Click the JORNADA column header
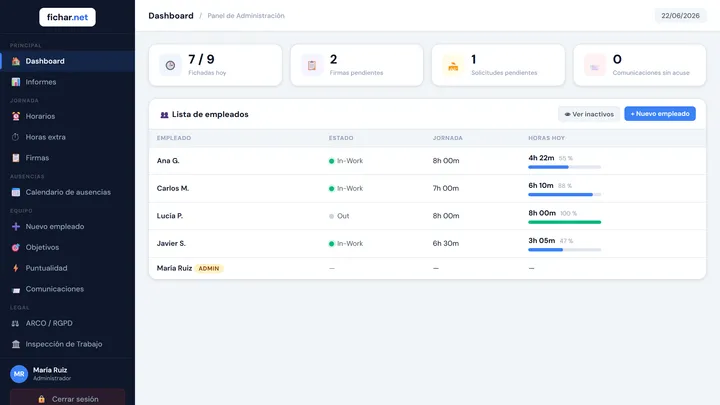Screen dimensions: 720x405 click(448, 138)
